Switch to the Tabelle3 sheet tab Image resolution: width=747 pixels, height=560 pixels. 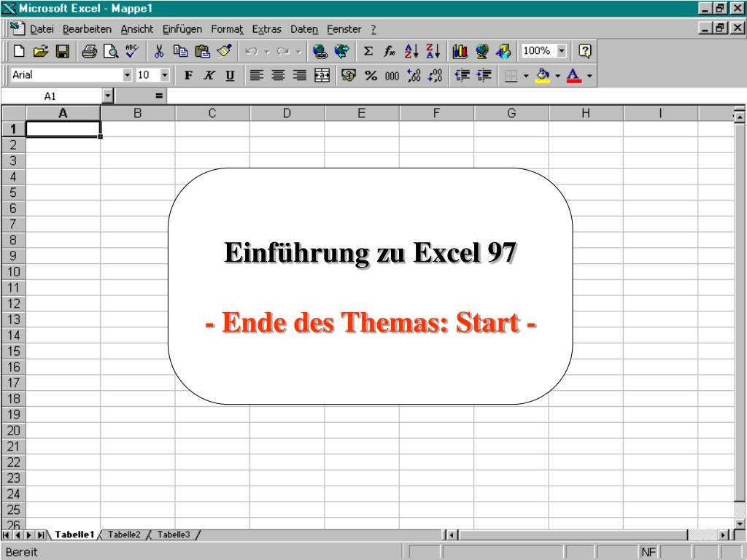click(x=174, y=534)
